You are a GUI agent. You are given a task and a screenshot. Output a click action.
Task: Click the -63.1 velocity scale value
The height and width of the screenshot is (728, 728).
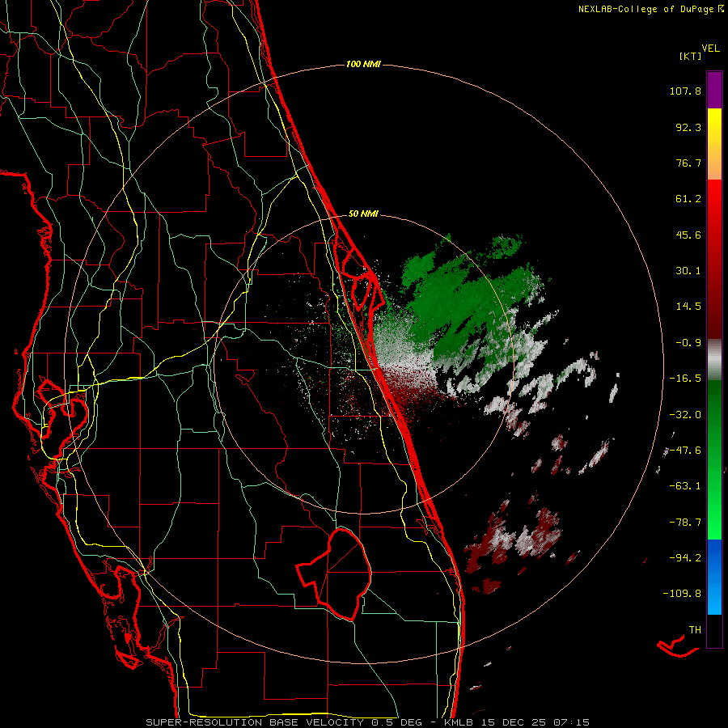tap(685, 486)
